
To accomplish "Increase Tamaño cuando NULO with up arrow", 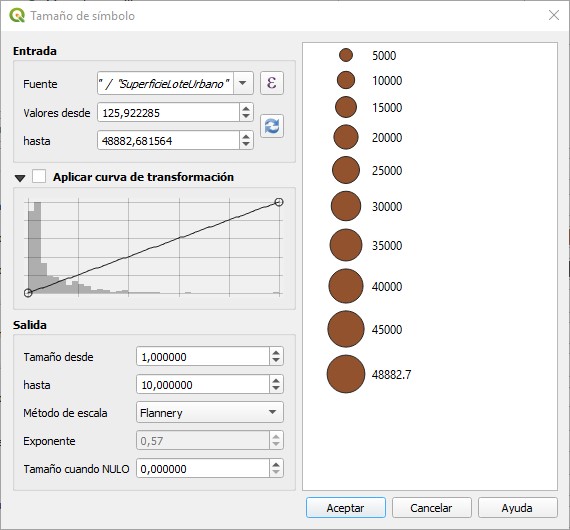I will (276, 464).
